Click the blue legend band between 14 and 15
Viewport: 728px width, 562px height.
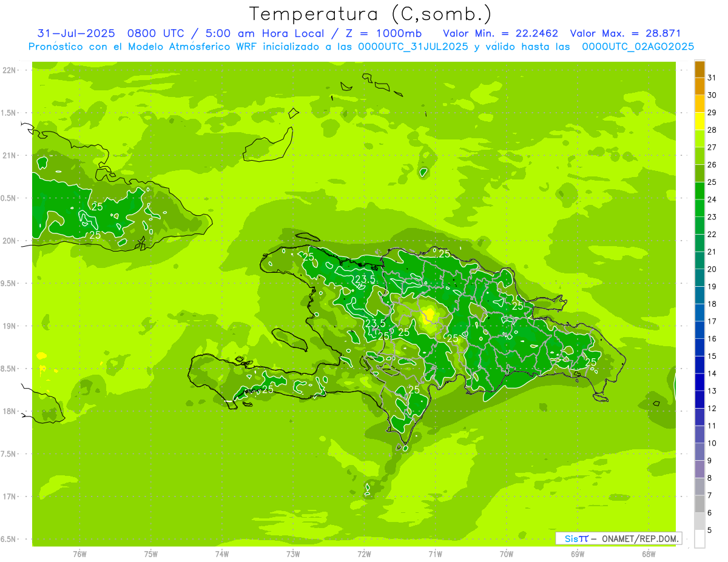[699, 365]
